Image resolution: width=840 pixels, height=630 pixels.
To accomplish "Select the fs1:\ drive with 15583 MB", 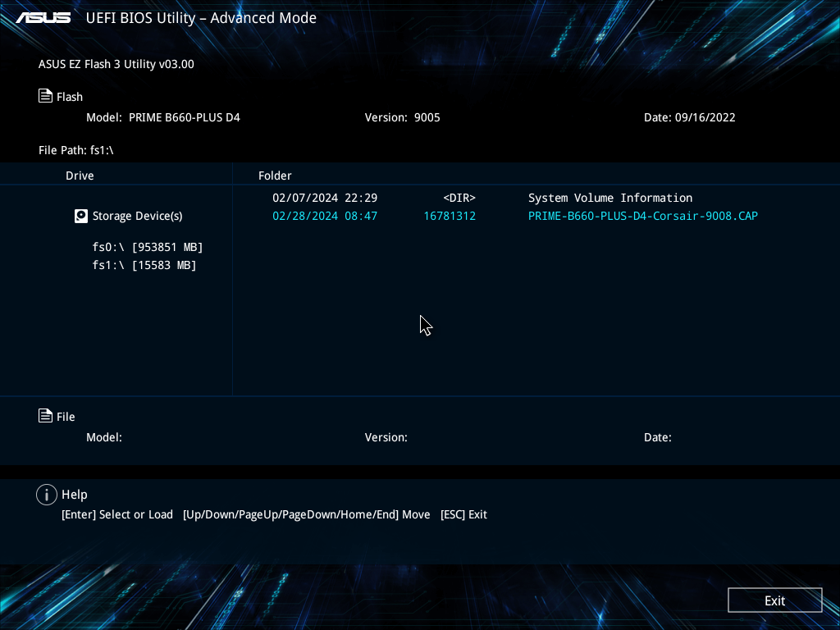I will (x=144, y=265).
